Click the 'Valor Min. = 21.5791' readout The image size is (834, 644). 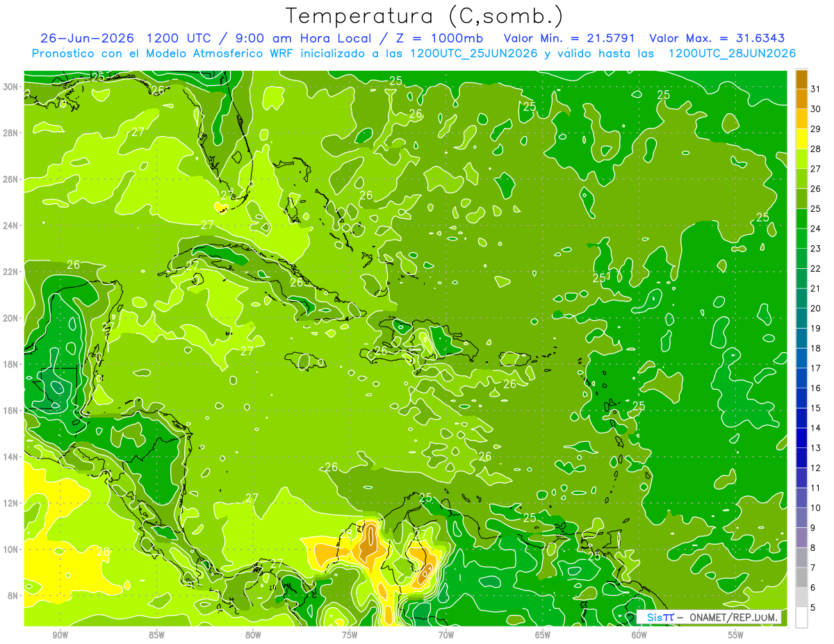click(569, 38)
